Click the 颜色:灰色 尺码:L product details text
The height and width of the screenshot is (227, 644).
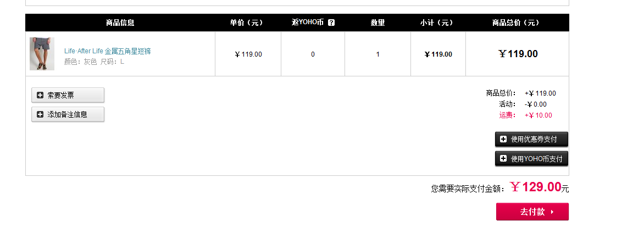(94, 62)
